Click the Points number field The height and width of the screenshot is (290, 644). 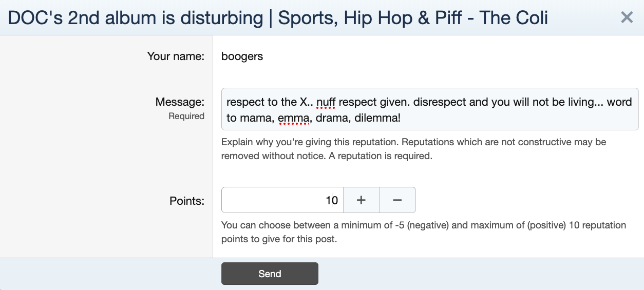pos(281,200)
